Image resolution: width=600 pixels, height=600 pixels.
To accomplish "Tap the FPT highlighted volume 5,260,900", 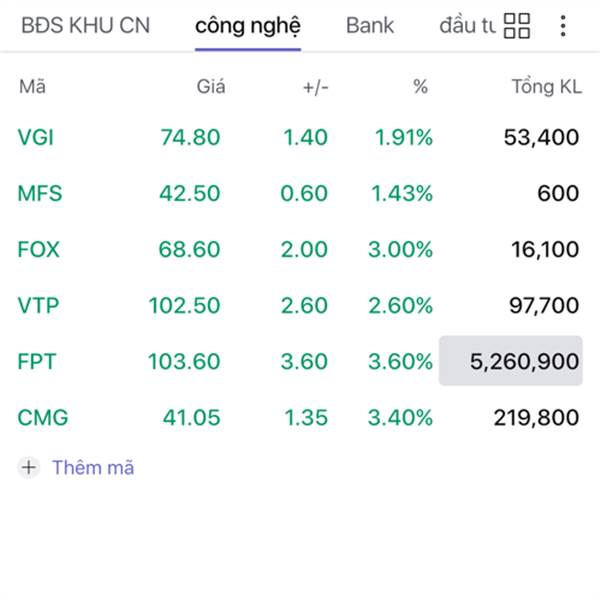I will (511, 361).
